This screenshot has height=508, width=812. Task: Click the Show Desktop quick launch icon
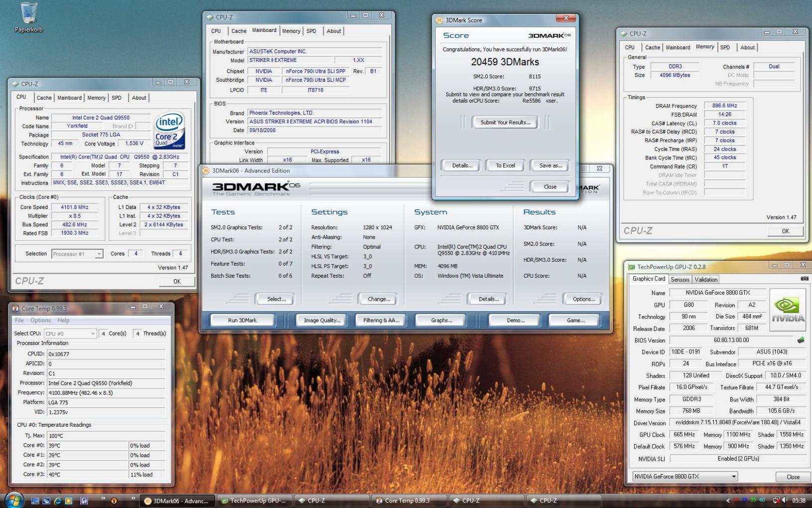[35, 501]
